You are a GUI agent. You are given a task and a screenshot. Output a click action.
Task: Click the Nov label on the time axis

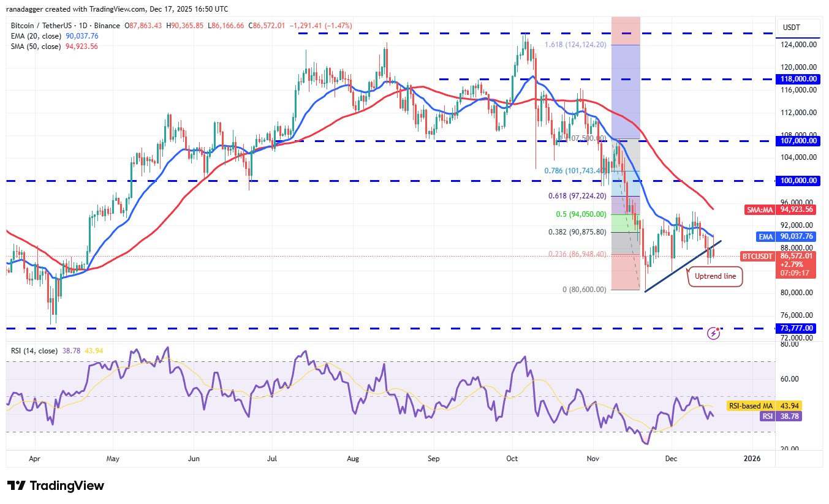593,458
